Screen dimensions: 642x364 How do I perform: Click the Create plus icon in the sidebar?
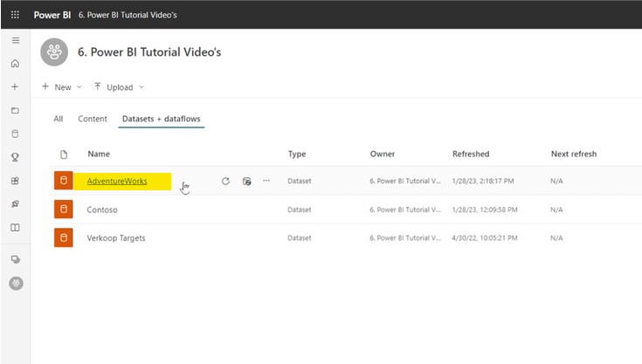(x=15, y=87)
